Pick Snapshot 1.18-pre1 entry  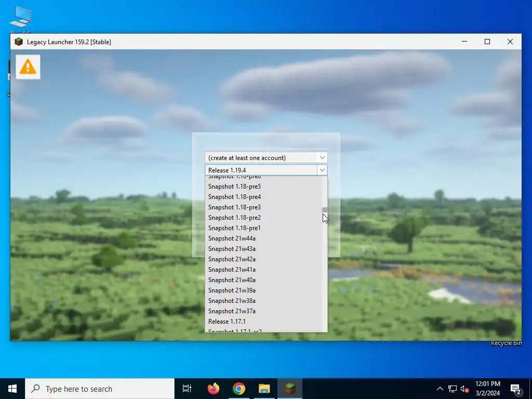click(263, 228)
